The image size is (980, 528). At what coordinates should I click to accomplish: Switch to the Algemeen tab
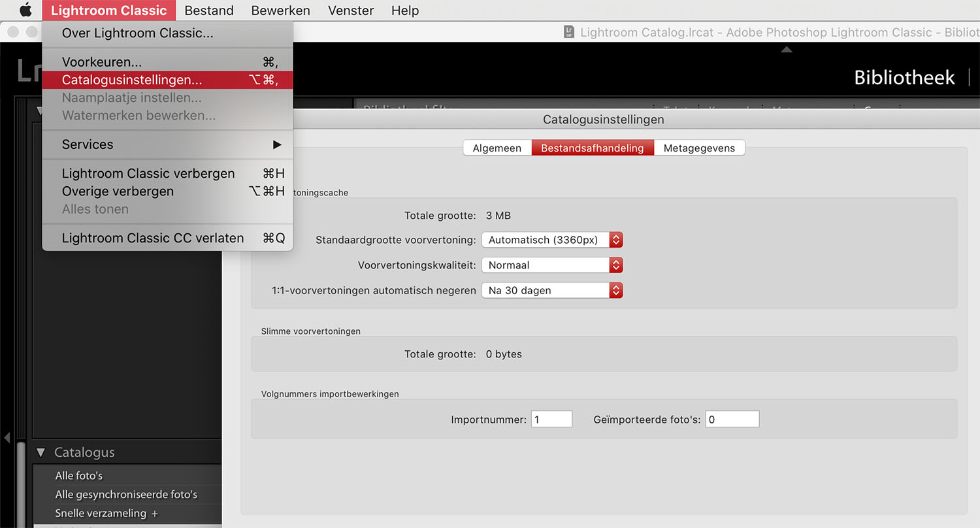497,148
